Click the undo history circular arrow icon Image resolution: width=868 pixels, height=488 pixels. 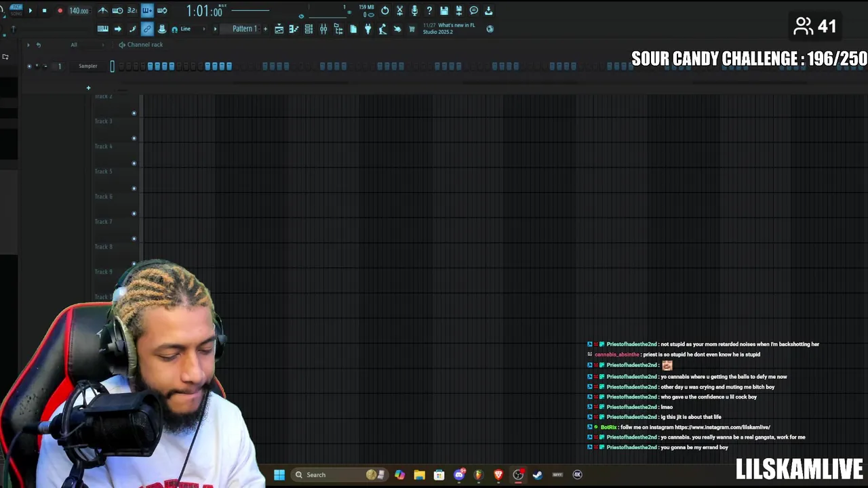384,11
